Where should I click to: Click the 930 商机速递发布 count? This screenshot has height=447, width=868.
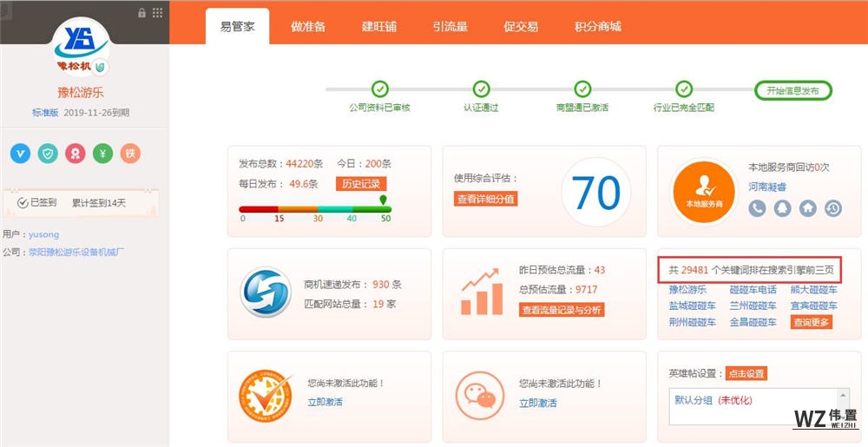tap(381, 285)
